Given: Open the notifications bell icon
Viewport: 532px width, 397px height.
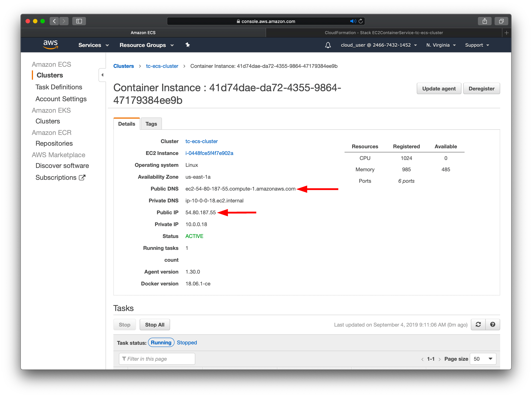Looking at the screenshot, I should (x=328, y=45).
